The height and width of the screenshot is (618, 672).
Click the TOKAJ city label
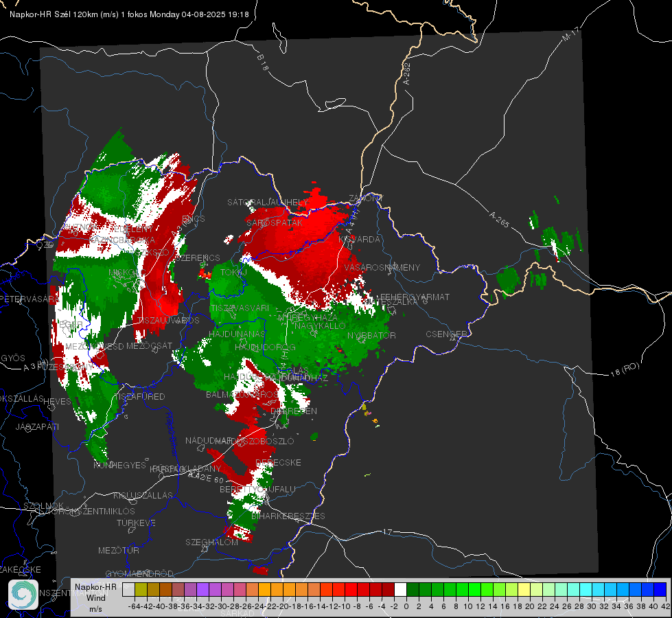click(233, 273)
